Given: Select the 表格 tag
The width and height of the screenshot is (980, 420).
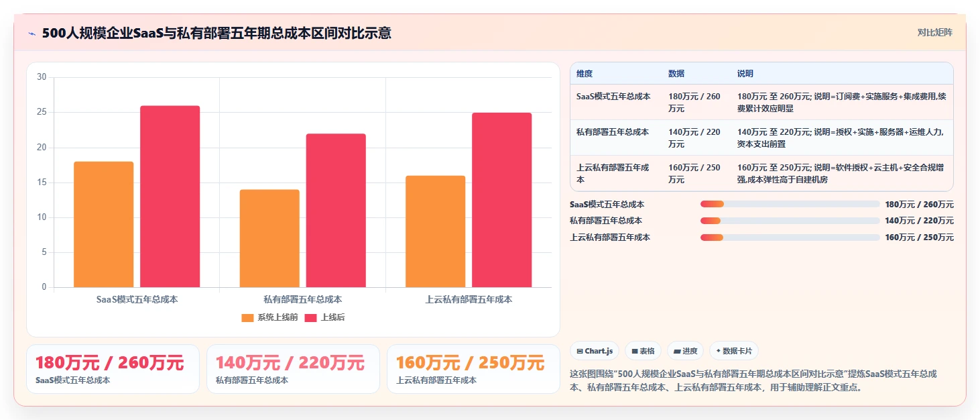Looking at the screenshot, I should coord(643,351).
